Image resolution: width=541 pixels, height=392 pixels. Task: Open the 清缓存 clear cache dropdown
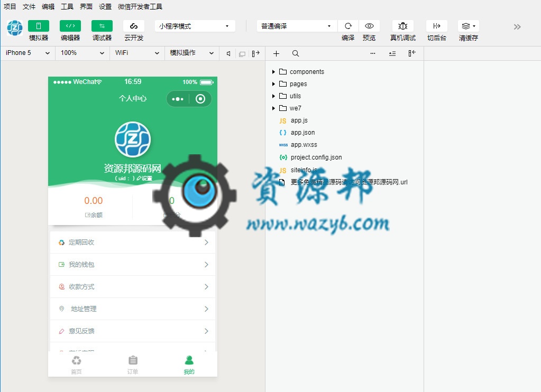(468, 26)
